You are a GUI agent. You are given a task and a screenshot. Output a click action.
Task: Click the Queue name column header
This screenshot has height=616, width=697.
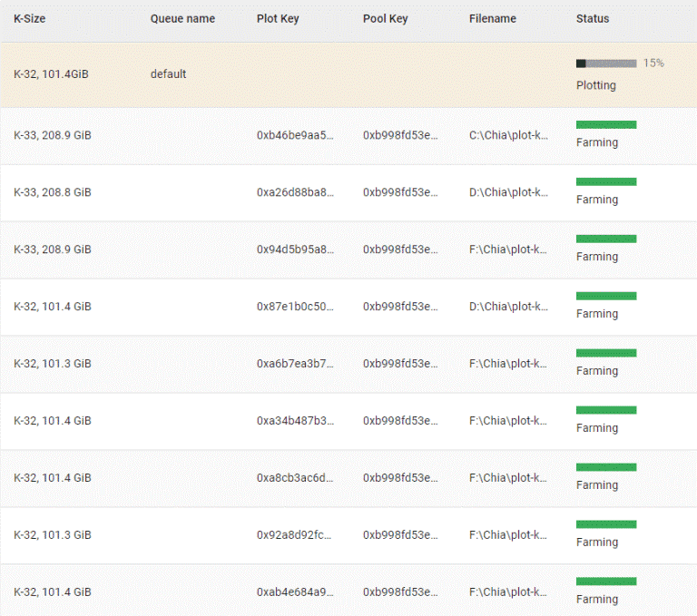point(182,19)
